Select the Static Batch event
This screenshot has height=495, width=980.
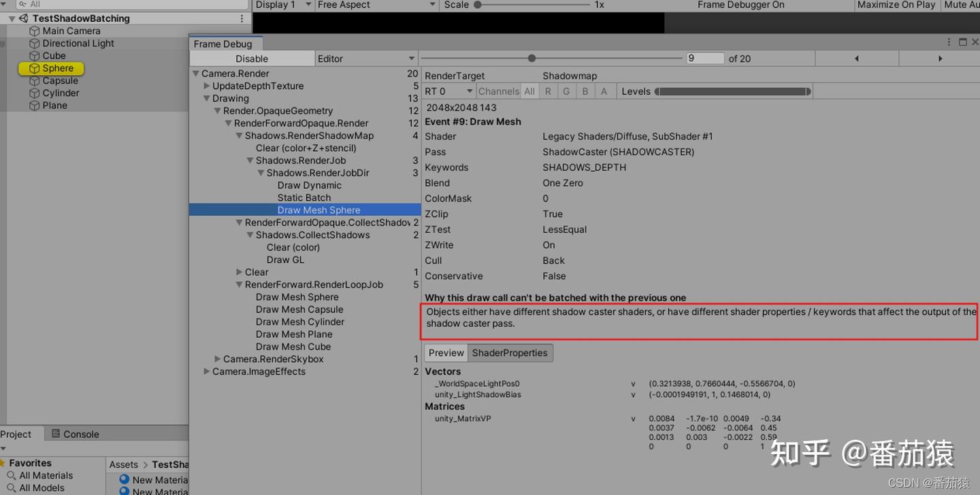click(304, 197)
